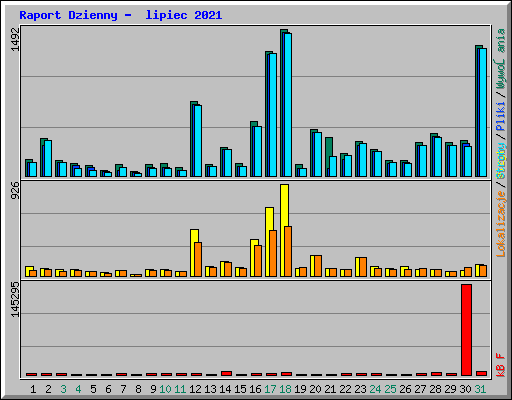Click the orange 'Lokalizacje' legend label
This screenshot has height=400, width=512.
tap(501, 224)
